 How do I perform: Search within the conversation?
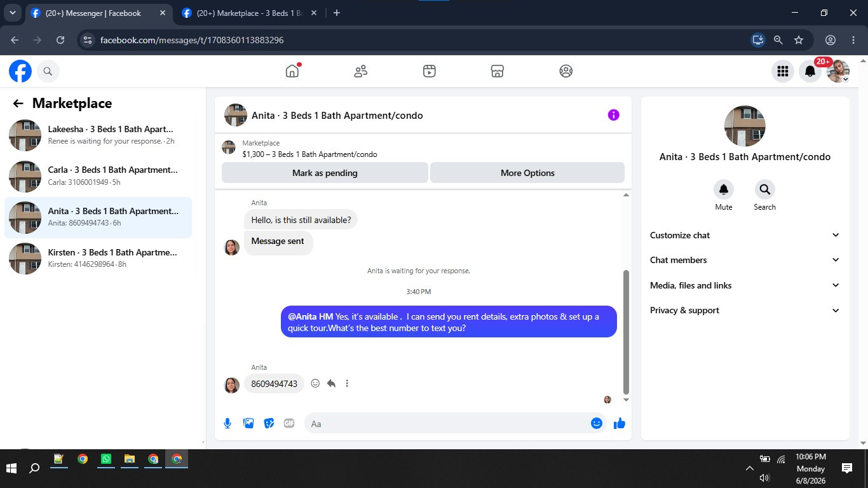pyautogui.click(x=764, y=189)
